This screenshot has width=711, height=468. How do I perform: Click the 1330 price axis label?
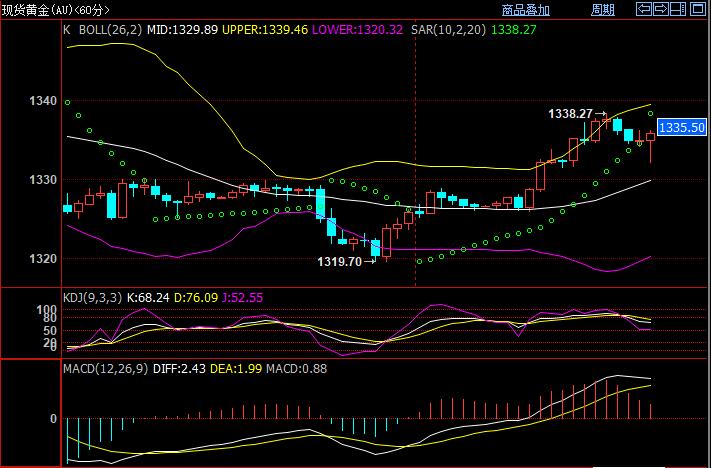(43, 180)
